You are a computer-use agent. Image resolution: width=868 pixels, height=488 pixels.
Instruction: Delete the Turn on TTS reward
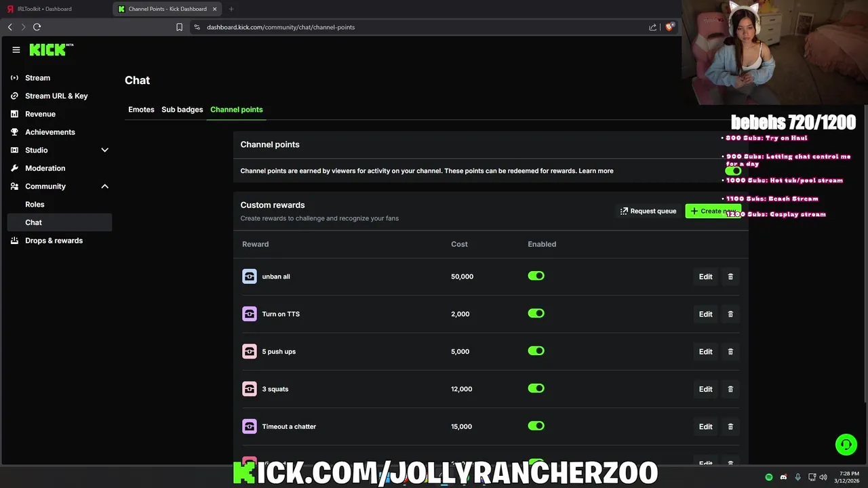click(x=730, y=314)
